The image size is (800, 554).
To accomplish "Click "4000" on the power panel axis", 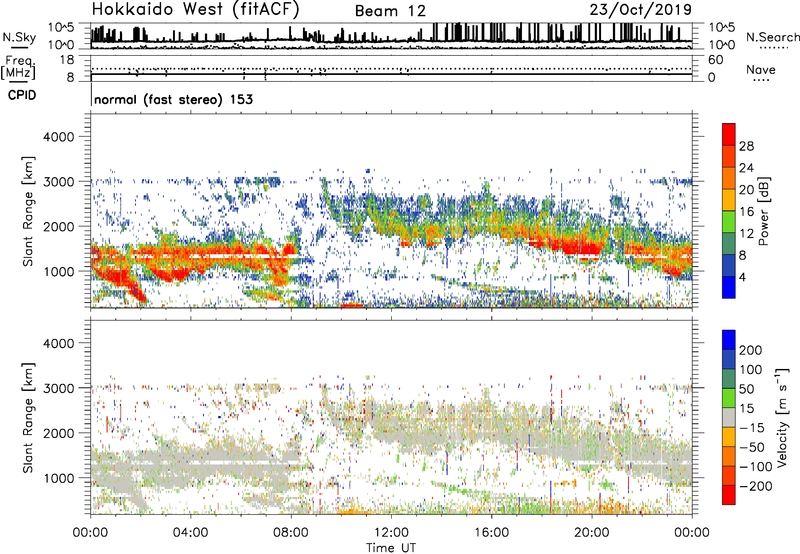I will tap(58, 137).
